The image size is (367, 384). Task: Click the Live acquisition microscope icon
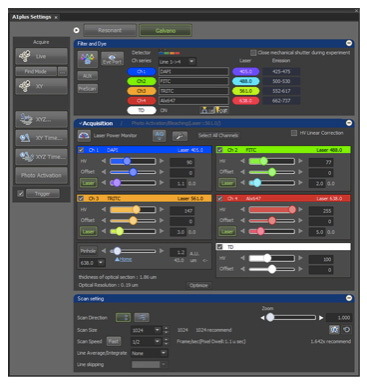25,56
